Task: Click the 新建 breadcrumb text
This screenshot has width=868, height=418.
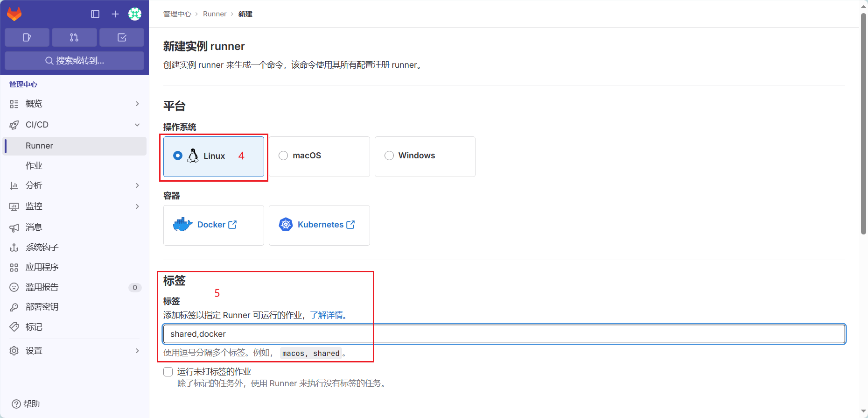Action: click(245, 14)
